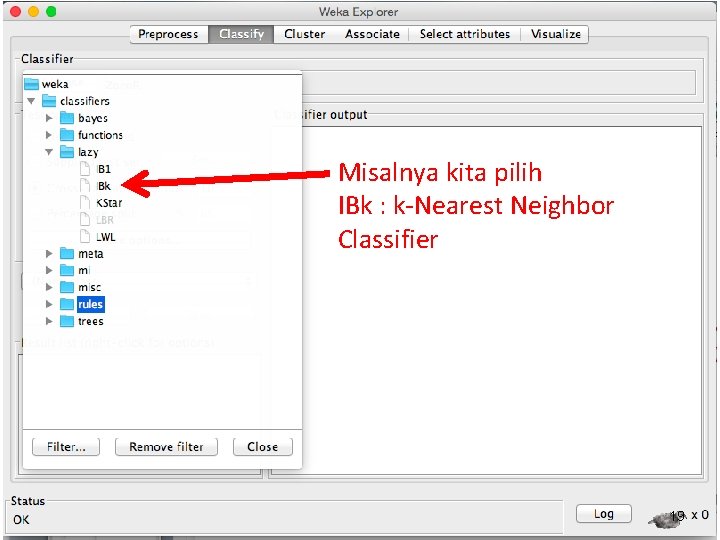The height and width of the screenshot is (540, 720).
Task: Click the IB1 file icon
Action: click(85, 169)
